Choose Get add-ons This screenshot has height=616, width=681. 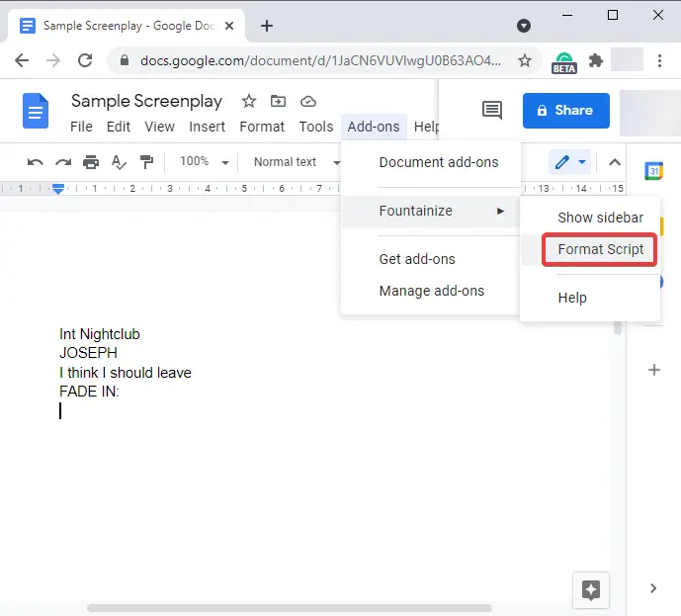[431, 259]
